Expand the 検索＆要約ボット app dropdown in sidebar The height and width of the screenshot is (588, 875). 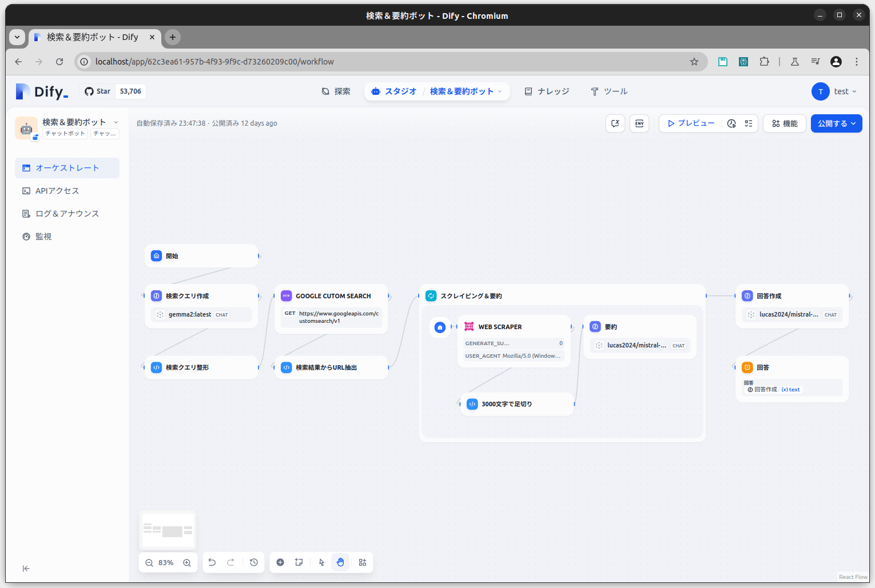[116, 122]
